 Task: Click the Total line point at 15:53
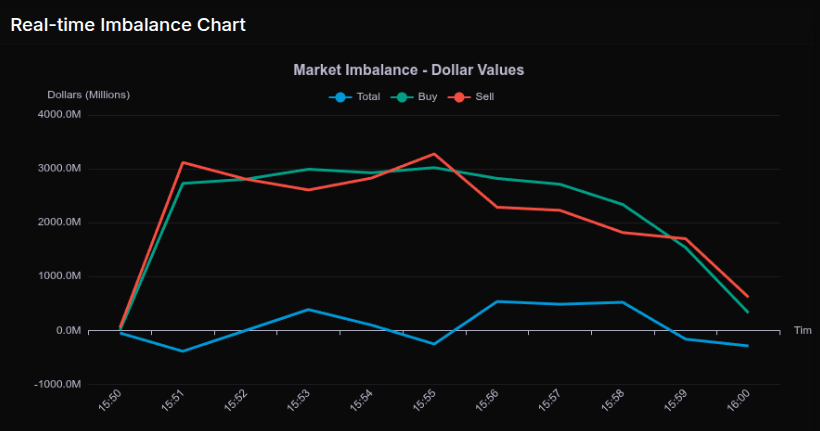tap(308, 310)
